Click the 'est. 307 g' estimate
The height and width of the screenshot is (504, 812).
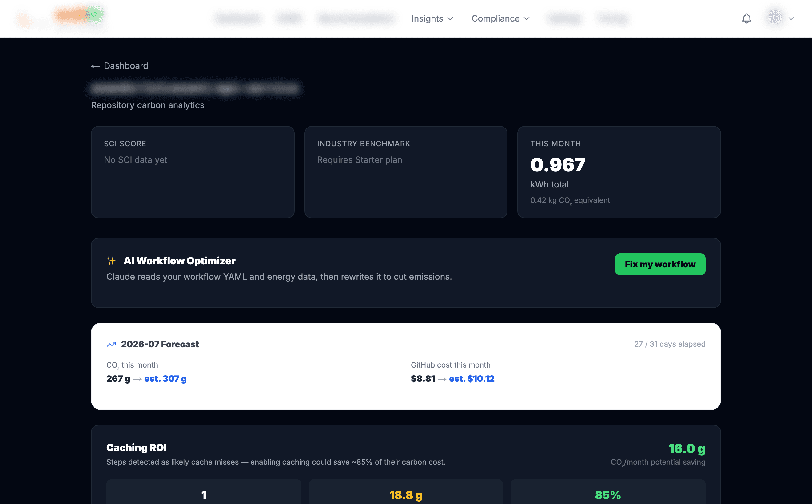[165, 379]
